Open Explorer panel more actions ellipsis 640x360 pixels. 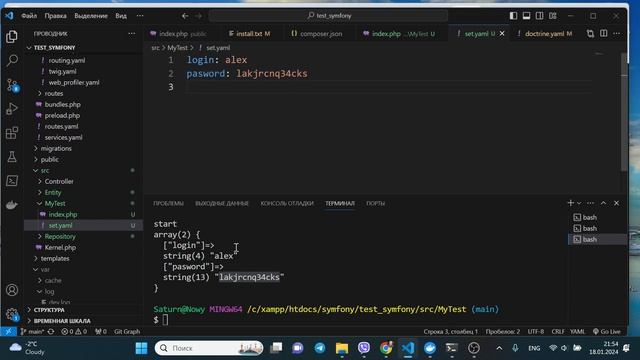tap(131, 33)
